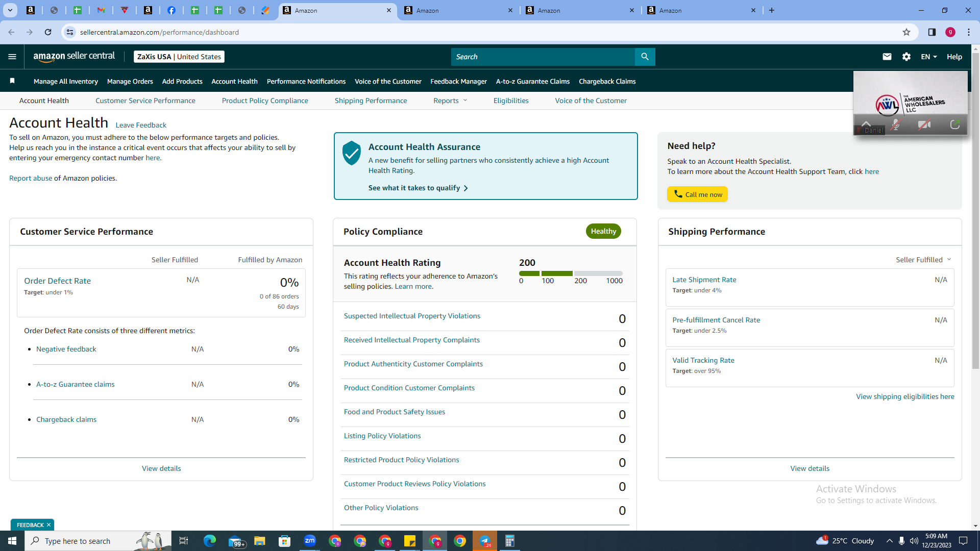Open the Seller Fulfilled shipping dropdown
This screenshot has width=980, height=551.
pos(923,260)
